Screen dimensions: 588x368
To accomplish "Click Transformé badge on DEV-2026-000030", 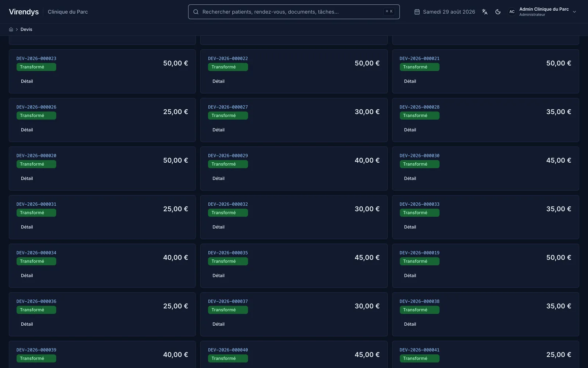I will point(419,164).
